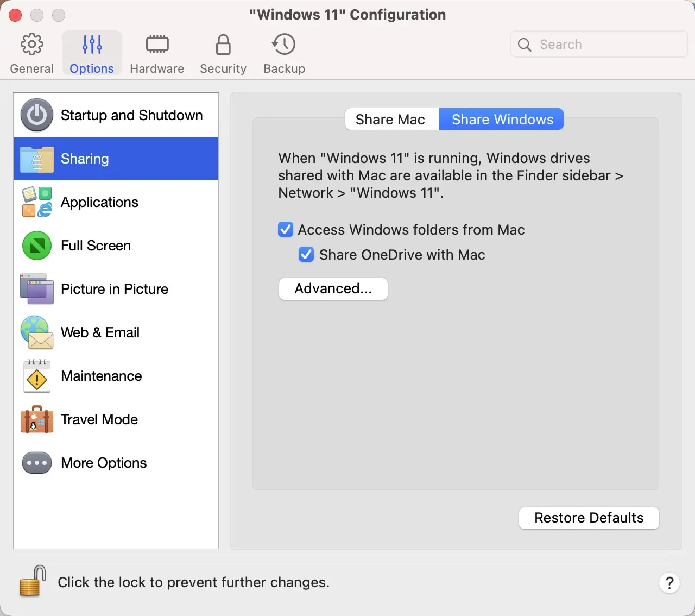The image size is (695, 616).
Task: Uncheck Access Windows folders from Mac
Action: coord(286,230)
